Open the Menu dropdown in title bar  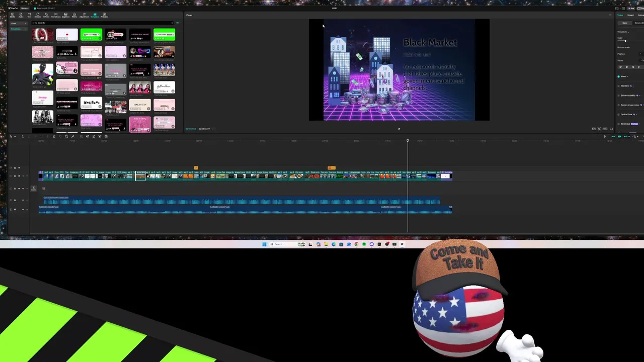tap(25, 8)
